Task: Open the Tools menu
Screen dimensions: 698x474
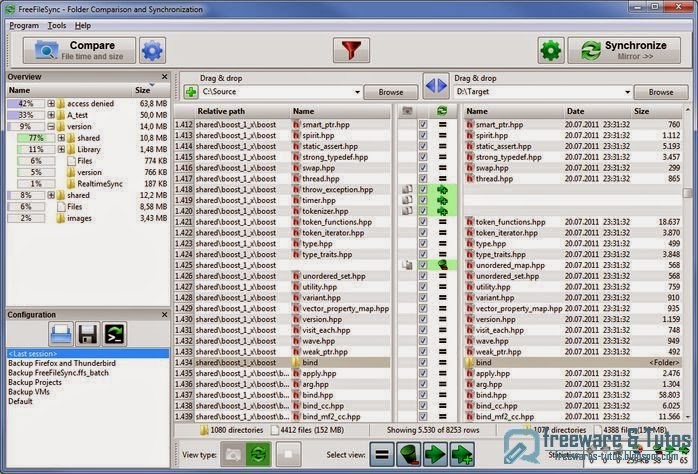Action: pos(57,25)
